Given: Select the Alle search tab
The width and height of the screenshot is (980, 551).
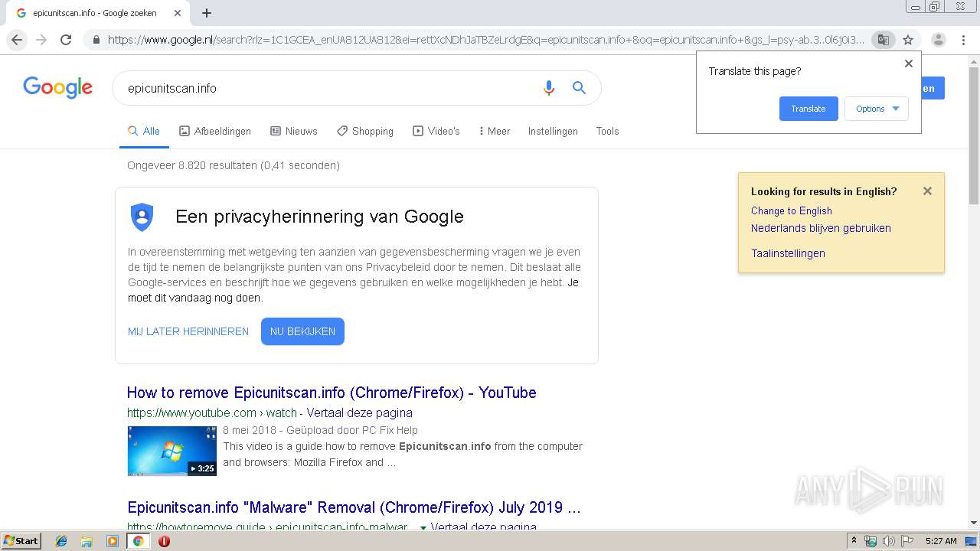Looking at the screenshot, I should click(144, 131).
